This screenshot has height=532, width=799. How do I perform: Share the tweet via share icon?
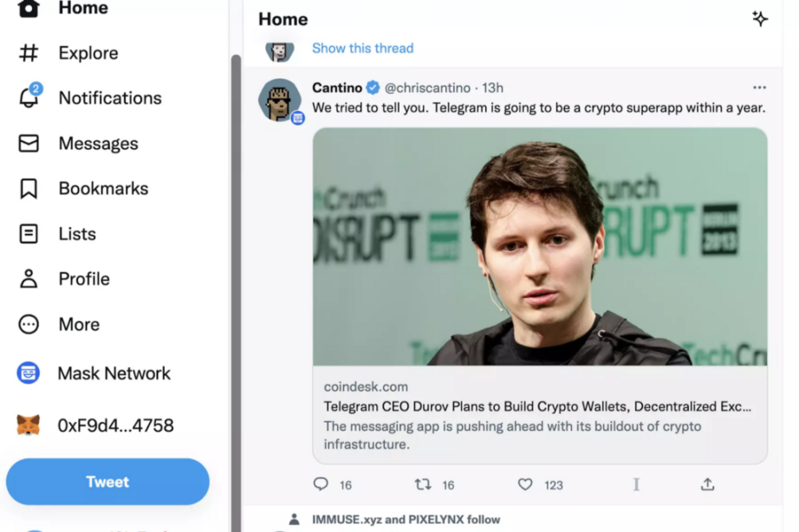point(707,484)
